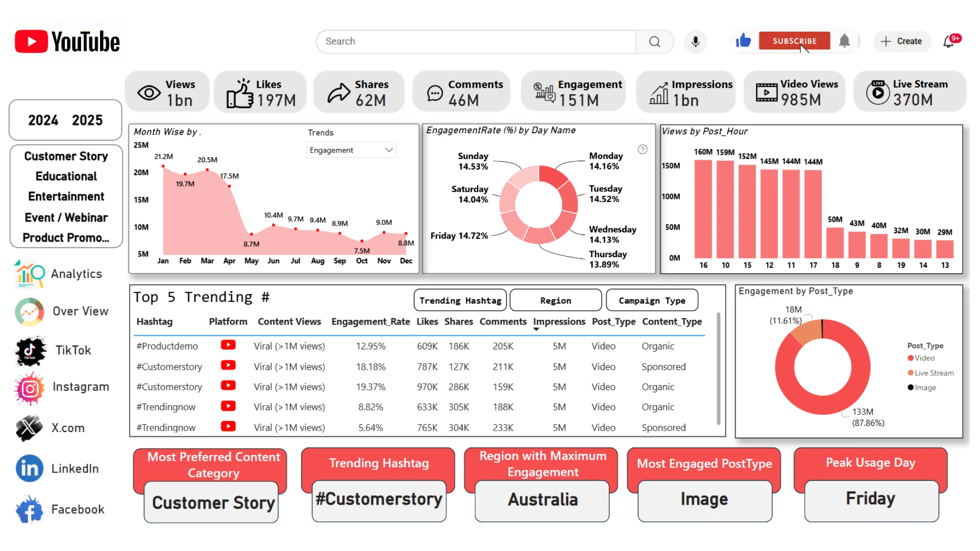Click the Live Stream play icon
This screenshot has width=980, height=551.
point(878,92)
